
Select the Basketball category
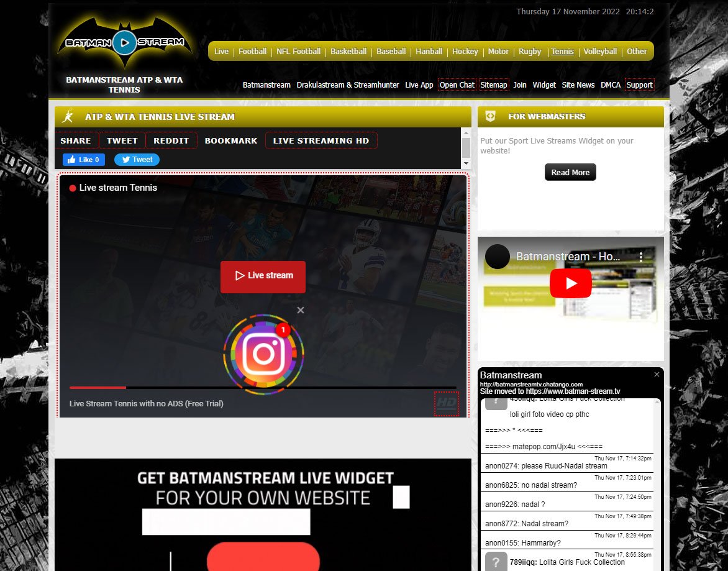point(348,52)
